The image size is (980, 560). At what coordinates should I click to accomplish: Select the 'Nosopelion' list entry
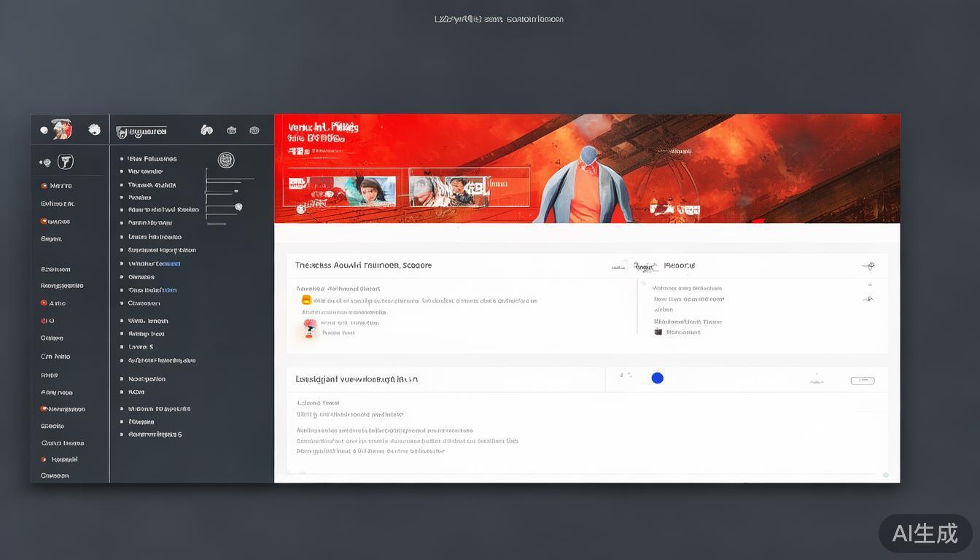point(147,379)
